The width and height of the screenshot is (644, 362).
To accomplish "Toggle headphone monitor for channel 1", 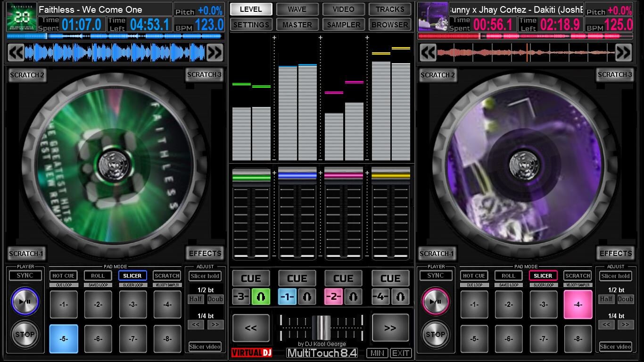I will [306, 296].
